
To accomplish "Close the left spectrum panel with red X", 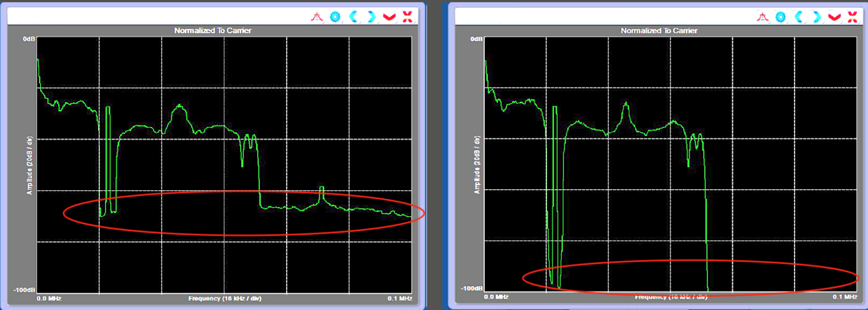I will 407,16.
